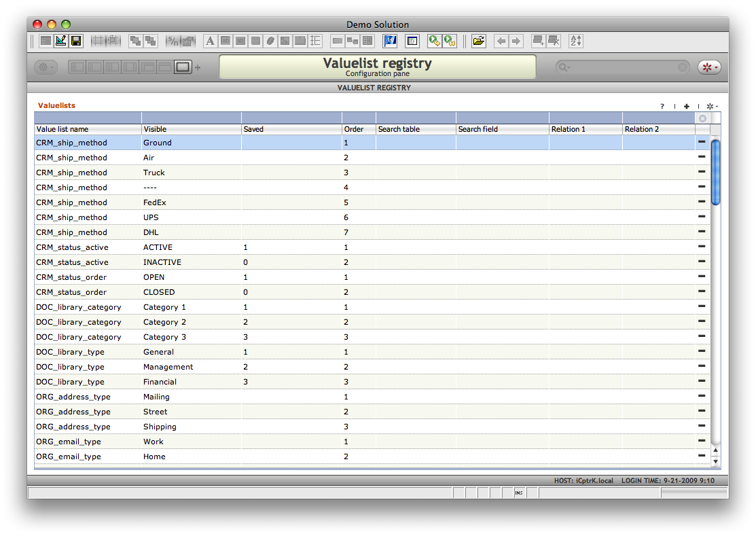Screen dimensions: 756x536
Task: Click the blue flag internationalization icon
Action: coord(390,41)
